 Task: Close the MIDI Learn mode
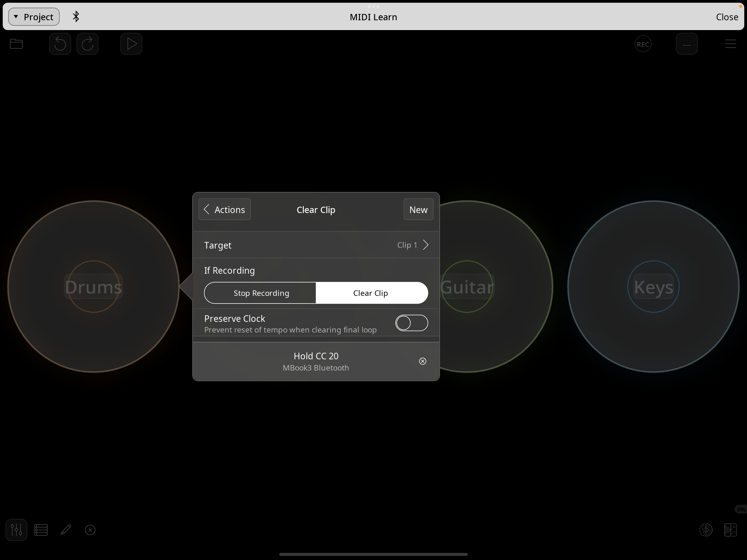[727, 17]
